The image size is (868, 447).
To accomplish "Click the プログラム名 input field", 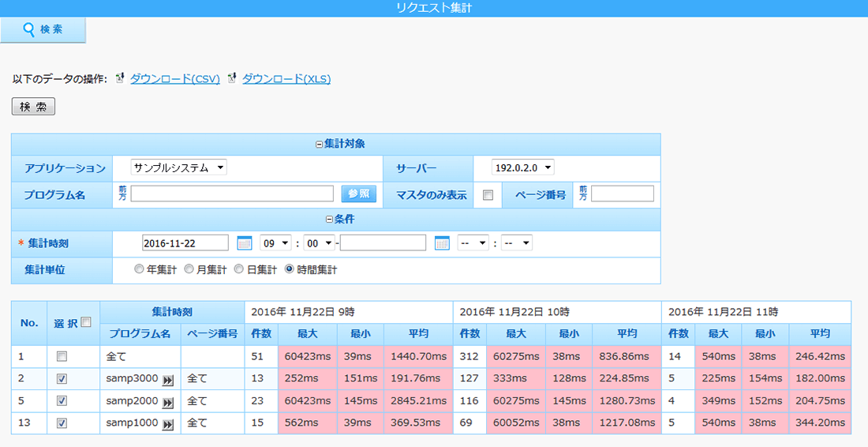I will point(232,193).
